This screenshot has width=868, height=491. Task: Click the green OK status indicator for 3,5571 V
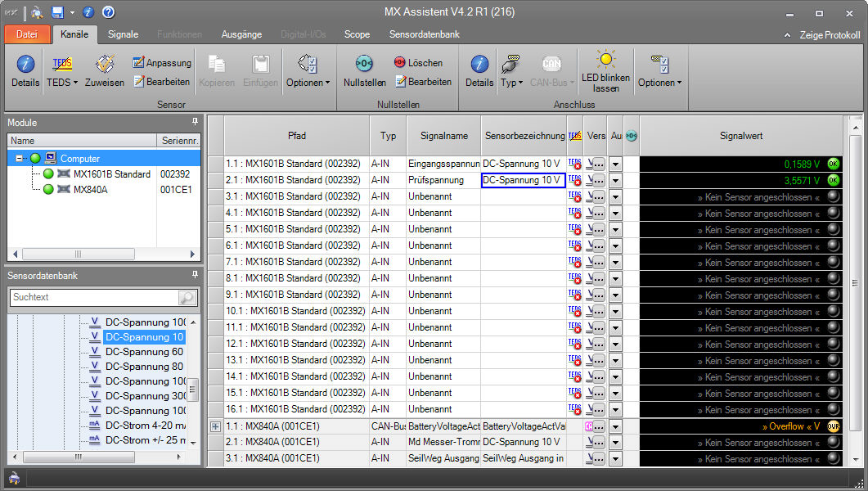833,180
